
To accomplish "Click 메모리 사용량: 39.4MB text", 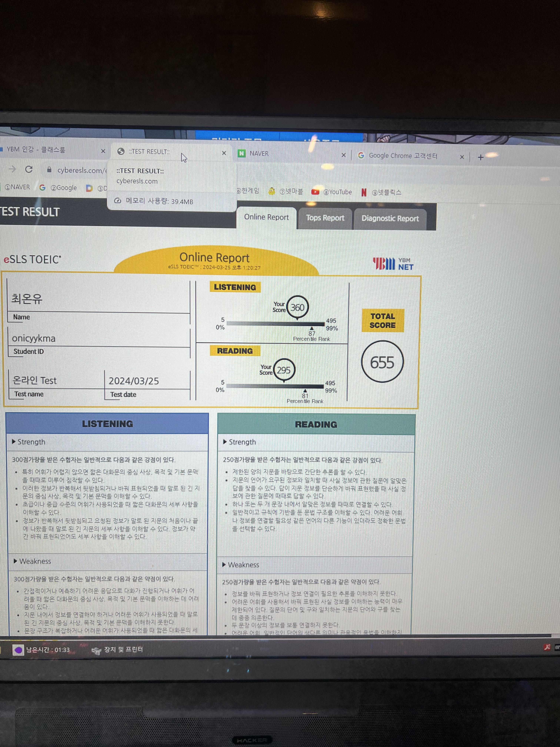I will [159, 201].
